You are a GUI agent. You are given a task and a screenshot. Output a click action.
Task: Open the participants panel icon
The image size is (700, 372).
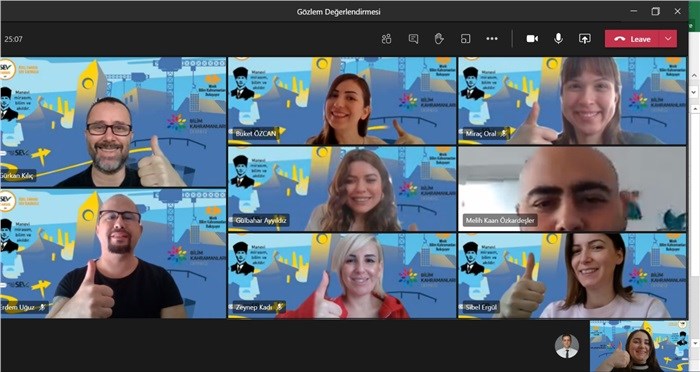[386, 39]
